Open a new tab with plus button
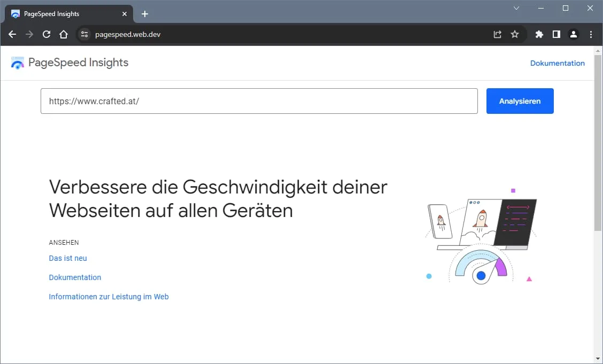This screenshot has height=364, width=603. point(144,14)
